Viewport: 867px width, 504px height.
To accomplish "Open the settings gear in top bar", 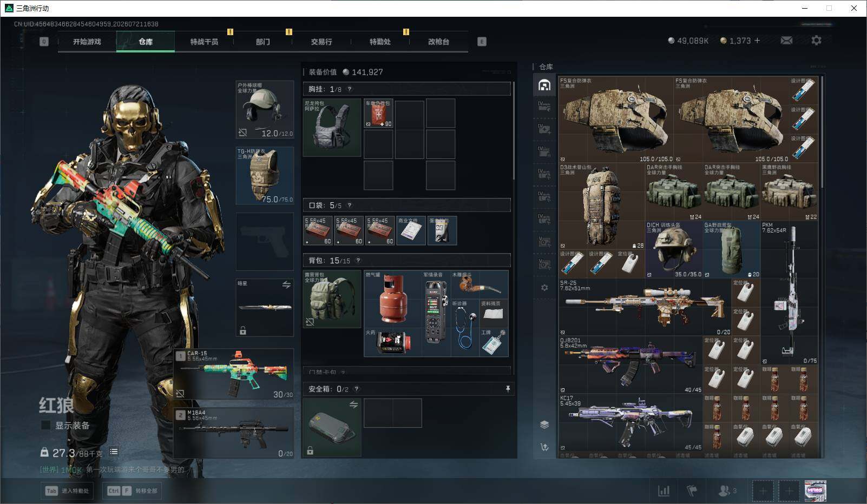I will 816,41.
